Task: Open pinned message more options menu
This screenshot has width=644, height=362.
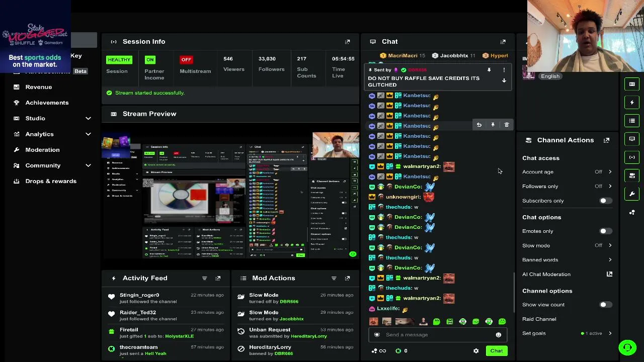Action: 504,70
